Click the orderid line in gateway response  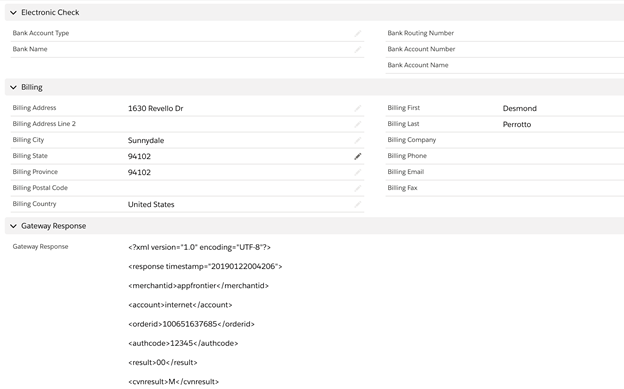pyautogui.click(x=191, y=324)
